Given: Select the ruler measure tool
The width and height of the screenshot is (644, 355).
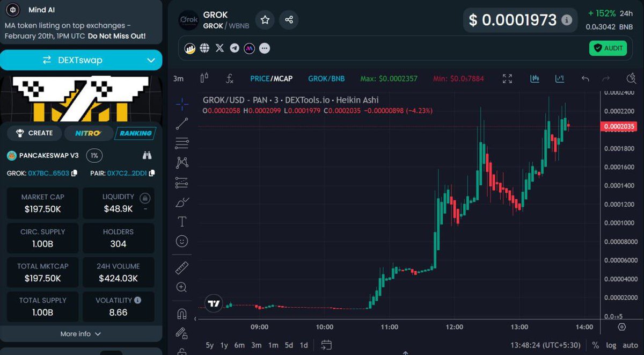Looking at the screenshot, I should point(182,267).
